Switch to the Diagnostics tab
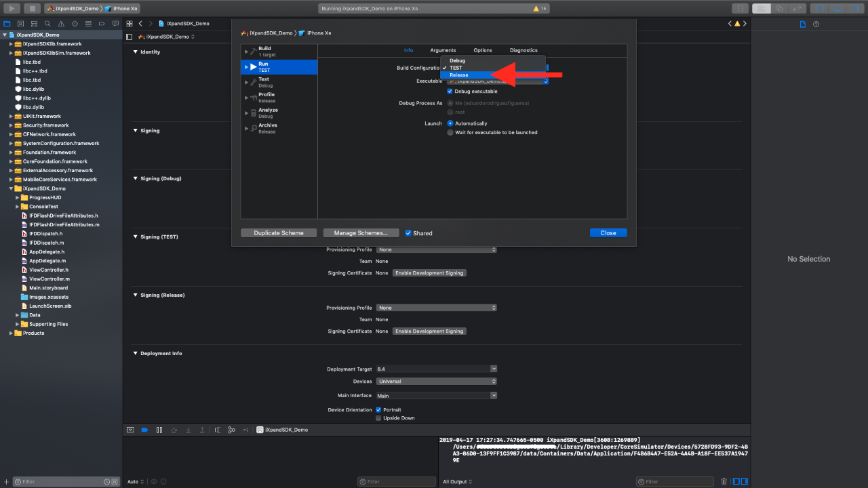 (x=524, y=50)
